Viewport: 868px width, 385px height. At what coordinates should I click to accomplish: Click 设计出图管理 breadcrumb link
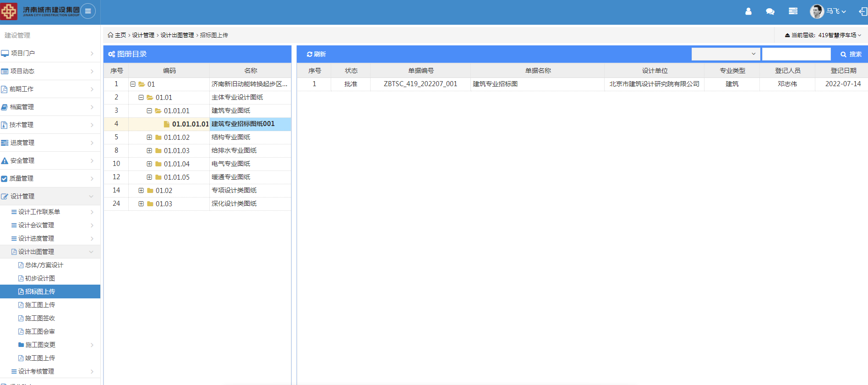177,35
